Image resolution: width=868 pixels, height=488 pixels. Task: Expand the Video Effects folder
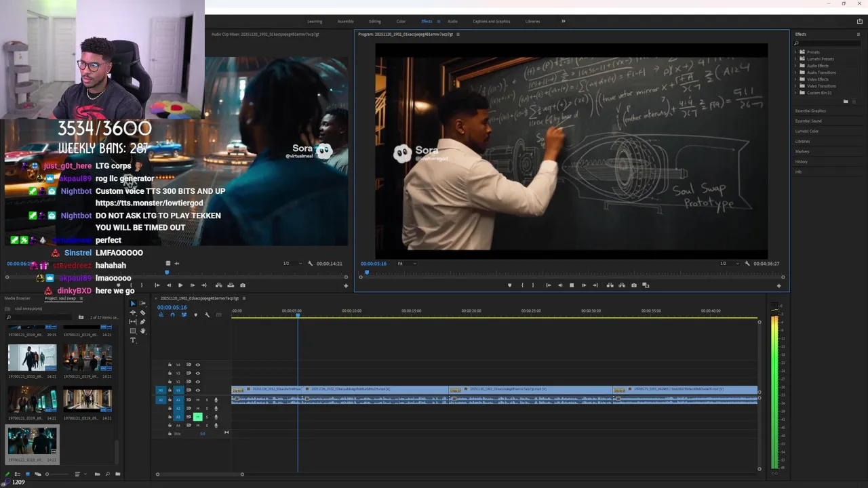(796, 79)
